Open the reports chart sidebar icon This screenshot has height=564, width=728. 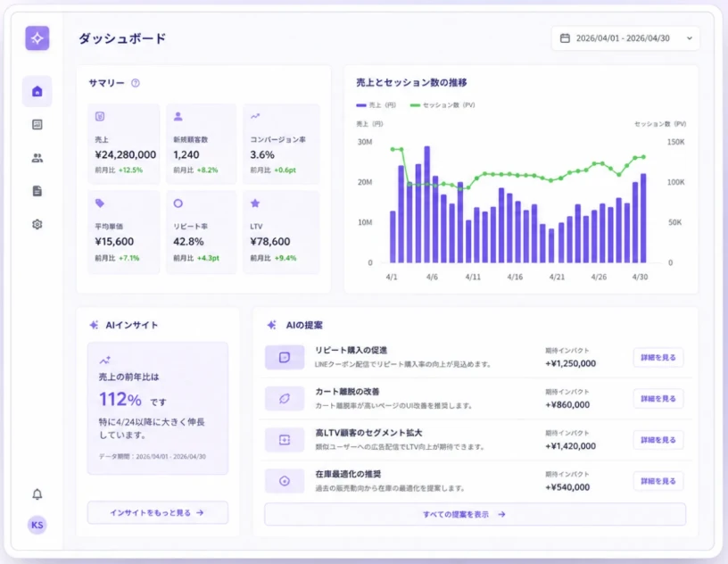point(37,125)
